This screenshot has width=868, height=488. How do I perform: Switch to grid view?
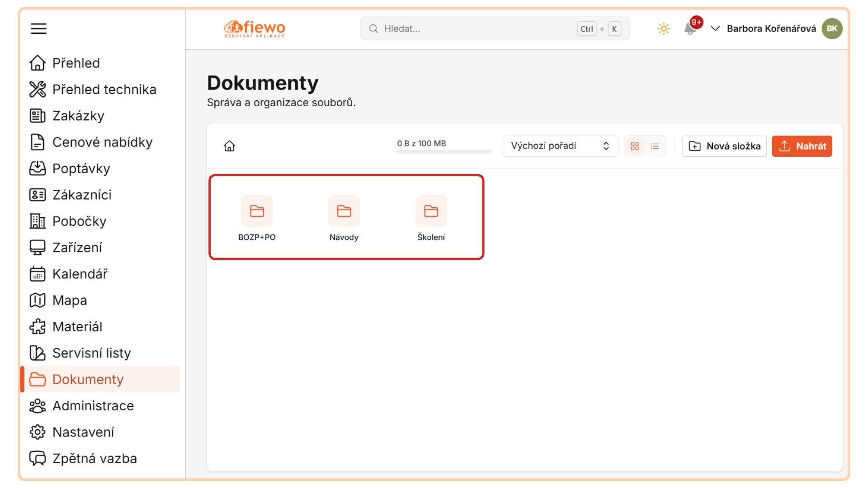click(635, 146)
